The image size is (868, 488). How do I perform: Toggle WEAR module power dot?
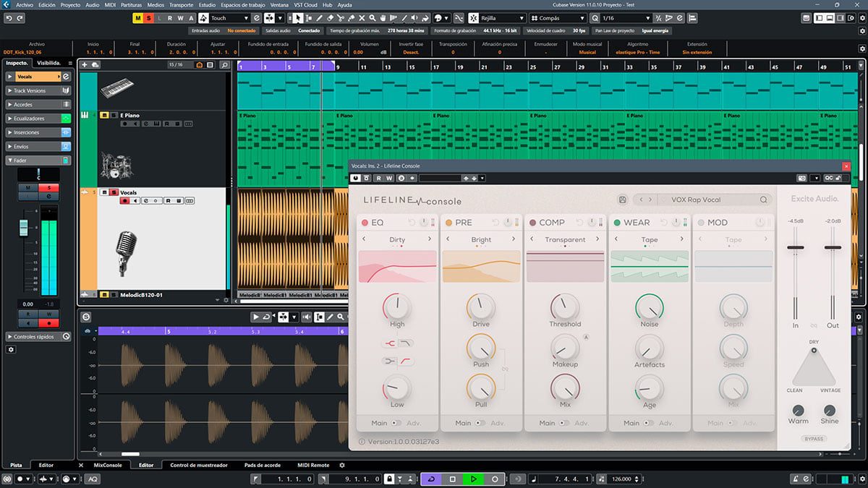(x=617, y=223)
